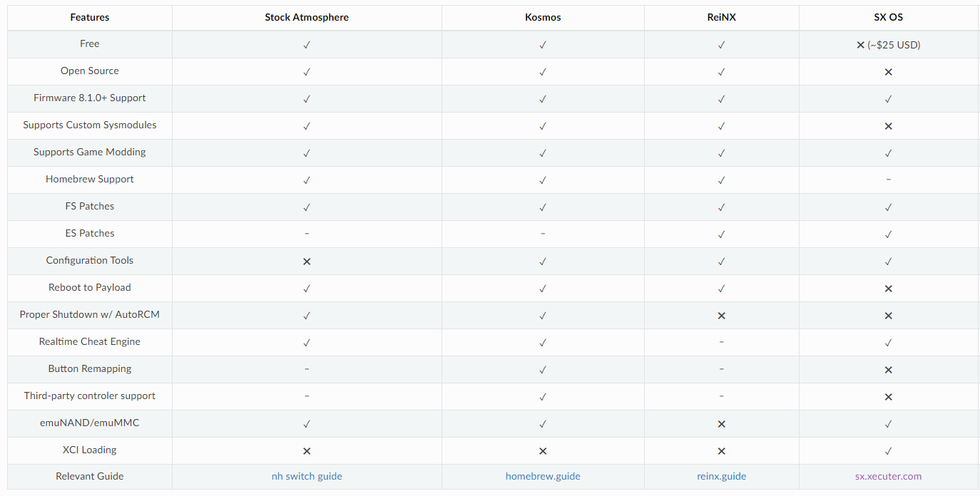Viewport: 980px width, 496px height.
Task: Click the Stock Atmosphere column header
Action: (307, 17)
